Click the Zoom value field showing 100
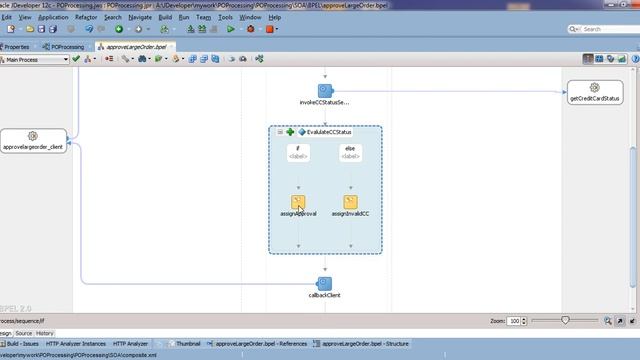640x360 pixels. [x=514, y=321]
